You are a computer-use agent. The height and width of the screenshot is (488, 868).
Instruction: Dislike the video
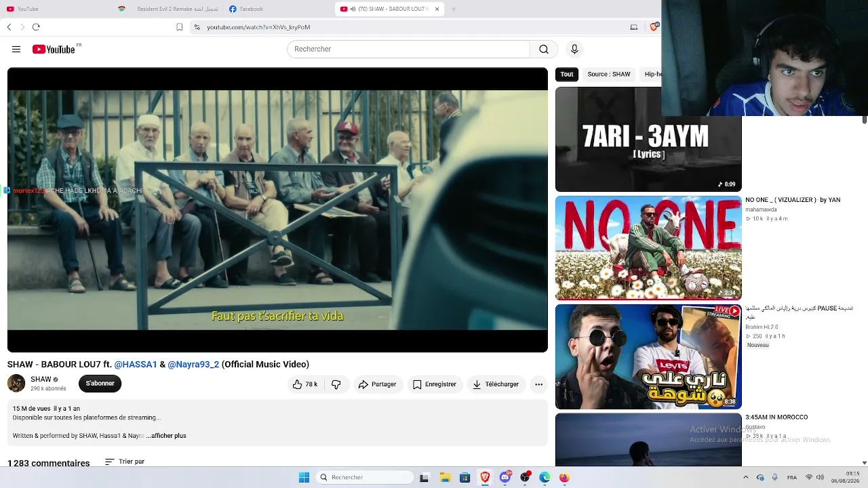point(336,384)
